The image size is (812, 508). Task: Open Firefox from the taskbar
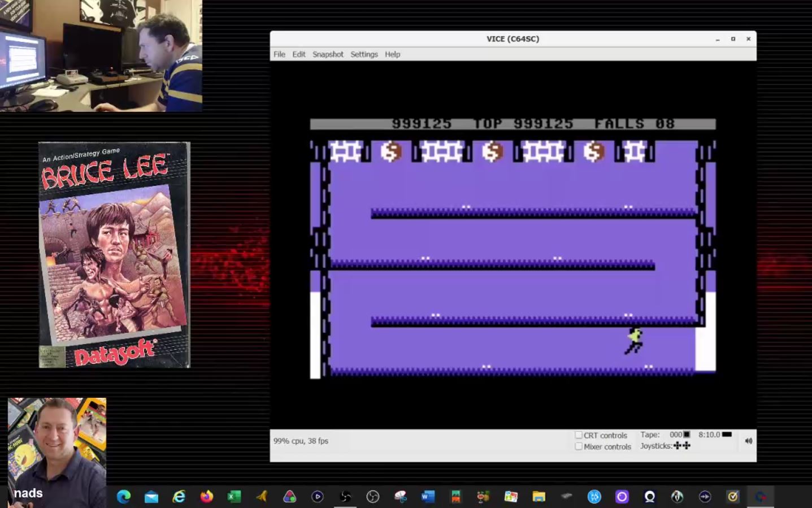pyautogui.click(x=206, y=497)
